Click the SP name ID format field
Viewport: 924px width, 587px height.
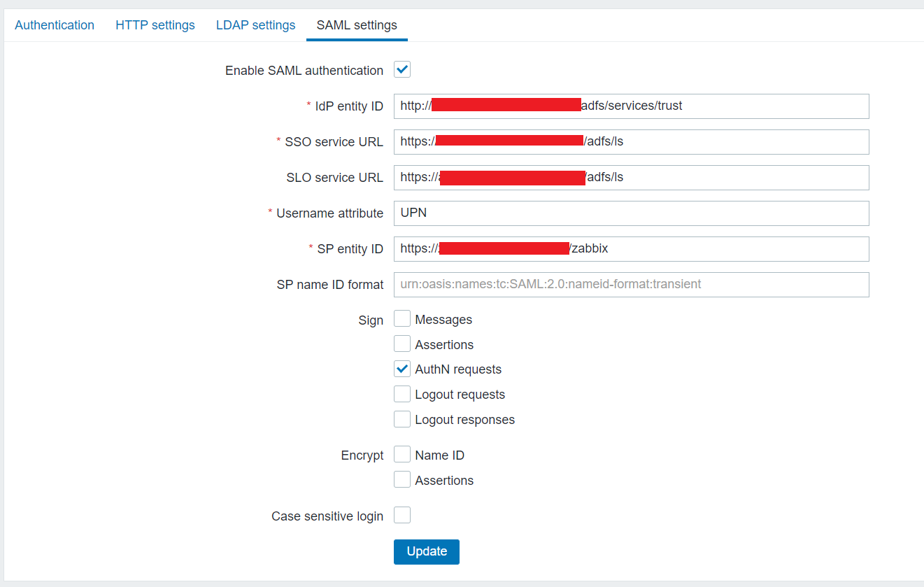tap(630, 284)
